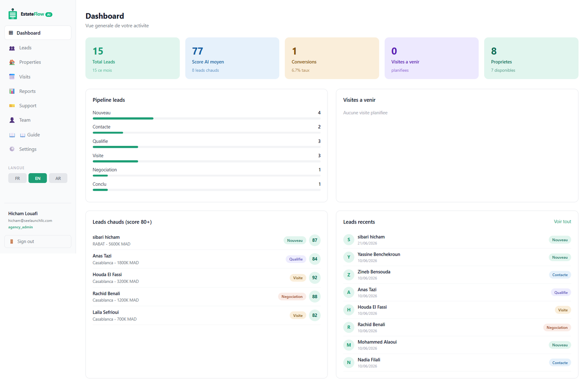Select the EN language option
Image resolution: width=588 pixels, height=388 pixels.
(x=38, y=178)
